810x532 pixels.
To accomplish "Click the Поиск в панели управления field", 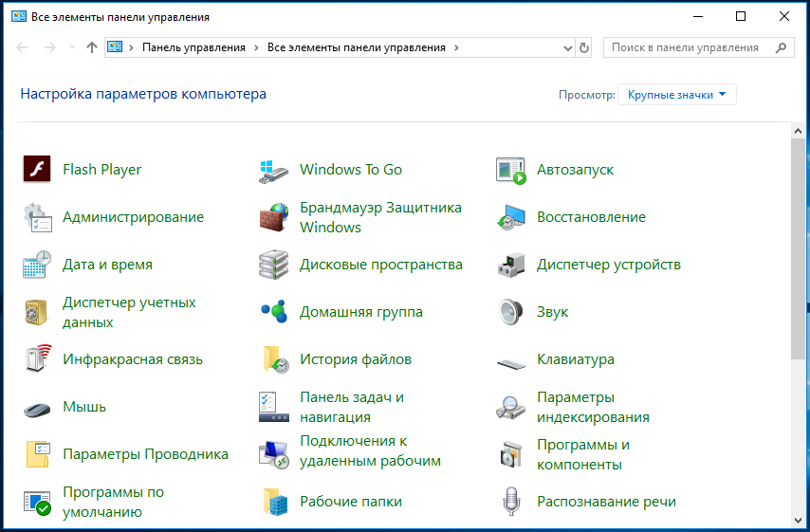I will 698,47.
